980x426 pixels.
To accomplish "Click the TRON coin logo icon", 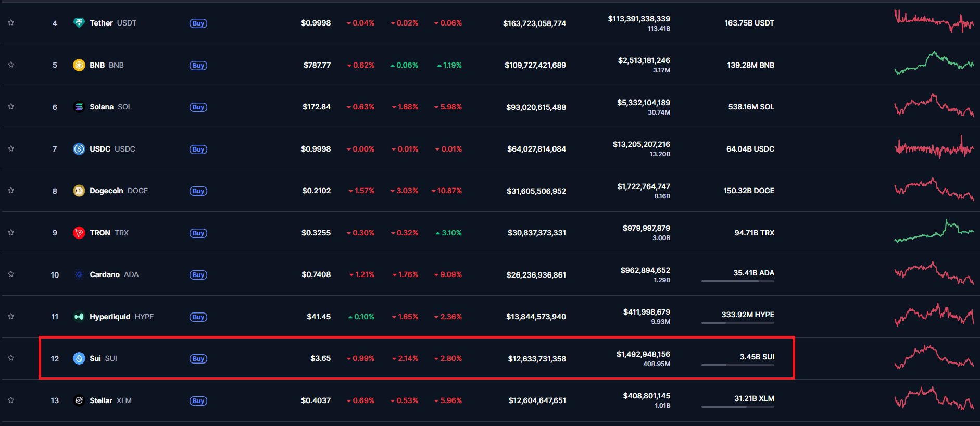I will [x=79, y=233].
